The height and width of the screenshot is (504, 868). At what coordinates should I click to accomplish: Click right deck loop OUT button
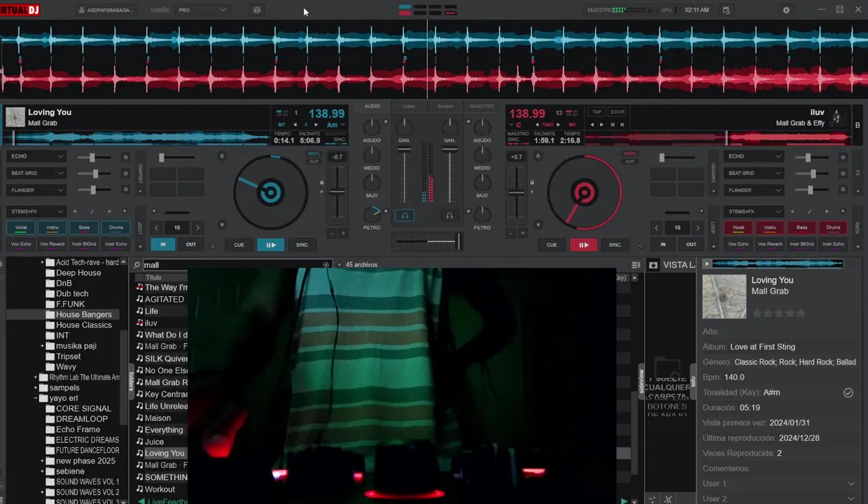691,244
